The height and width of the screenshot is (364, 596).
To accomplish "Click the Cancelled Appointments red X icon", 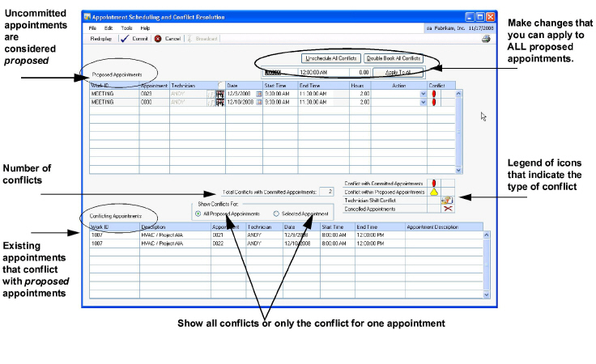I will [x=446, y=209].
